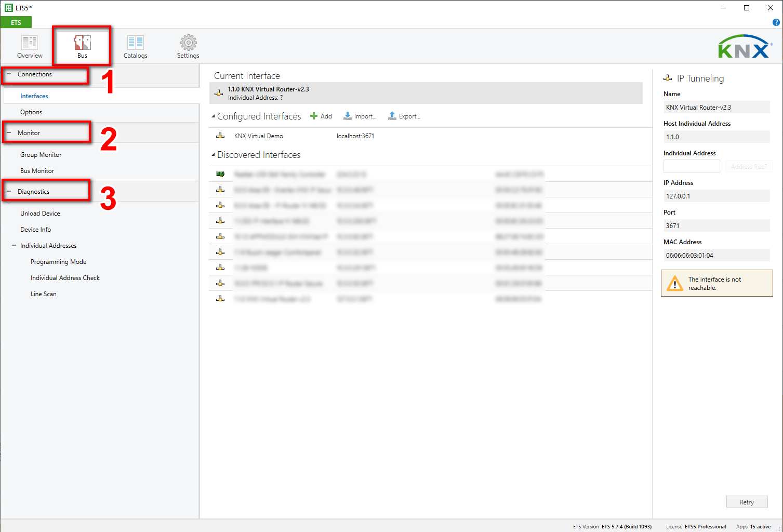Image resolution: width=783 pixels, height=532 pixels.
Task: Click the Retry button
Action: click(747, 502)
